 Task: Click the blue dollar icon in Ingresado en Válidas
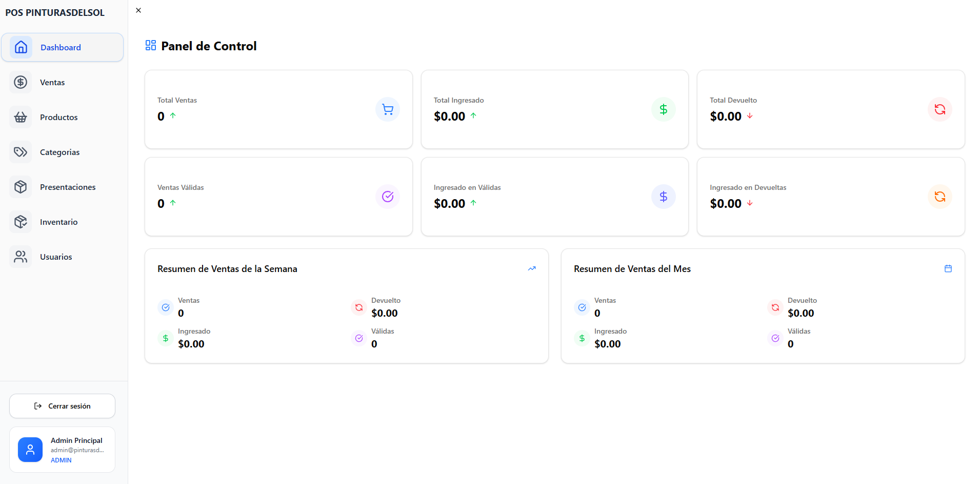(x=663, y=197)
